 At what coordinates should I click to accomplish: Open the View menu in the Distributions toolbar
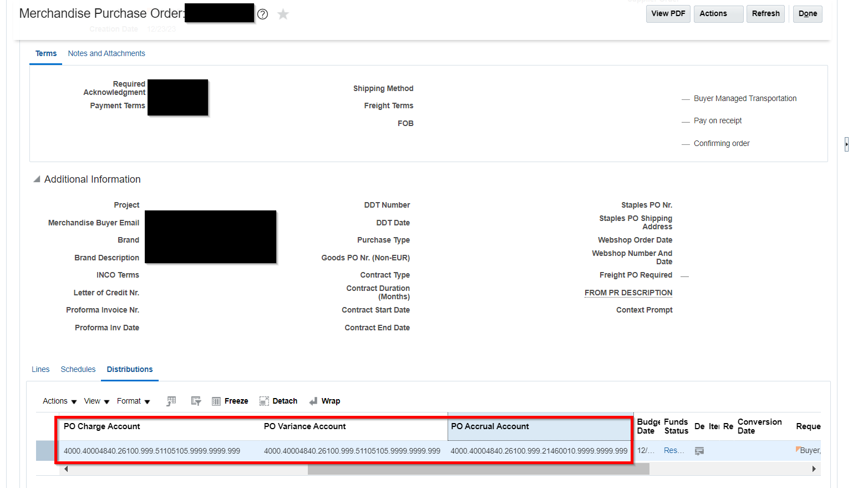click(x=96, y=400)
